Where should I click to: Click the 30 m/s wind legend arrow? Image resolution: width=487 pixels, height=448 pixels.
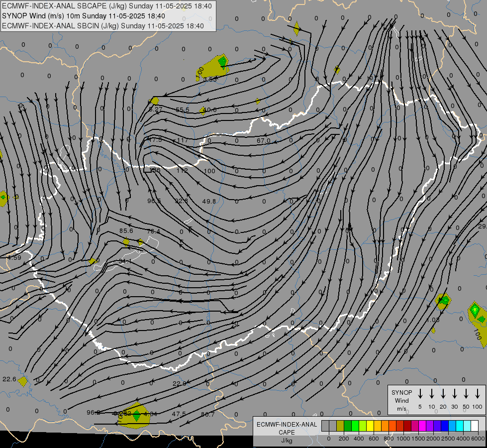coord(454,394)
